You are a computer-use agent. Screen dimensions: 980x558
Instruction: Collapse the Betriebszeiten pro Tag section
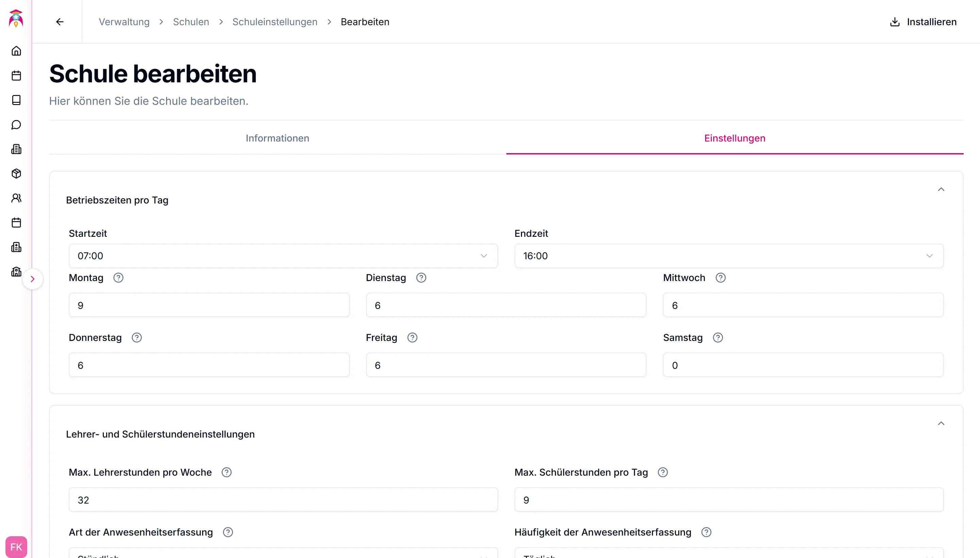tap(941, 189)
